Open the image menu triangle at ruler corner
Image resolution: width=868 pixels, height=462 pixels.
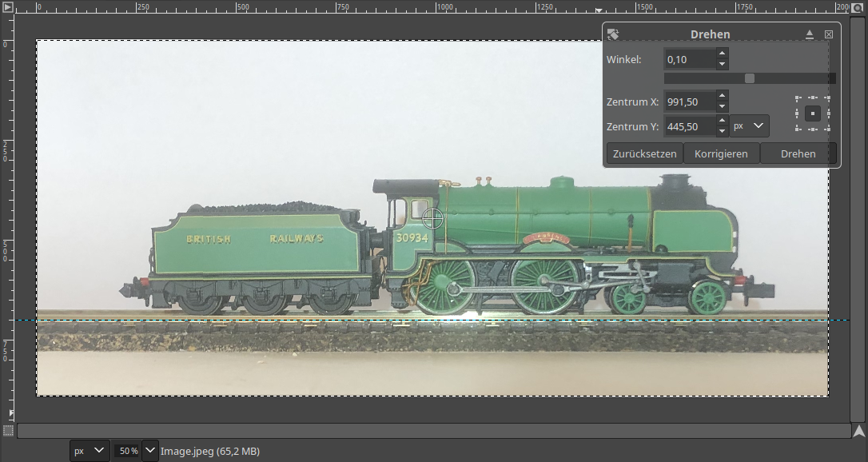tap(7, 7)
